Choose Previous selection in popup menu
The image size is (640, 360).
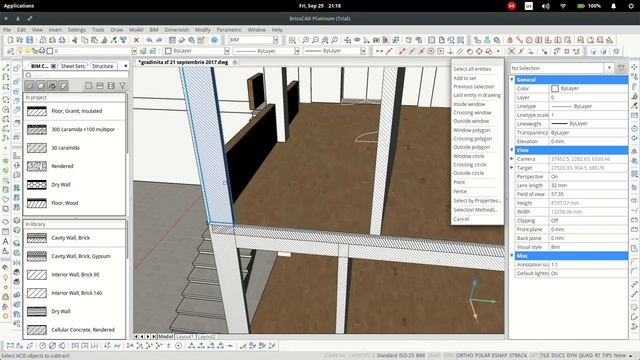[473, 87]
